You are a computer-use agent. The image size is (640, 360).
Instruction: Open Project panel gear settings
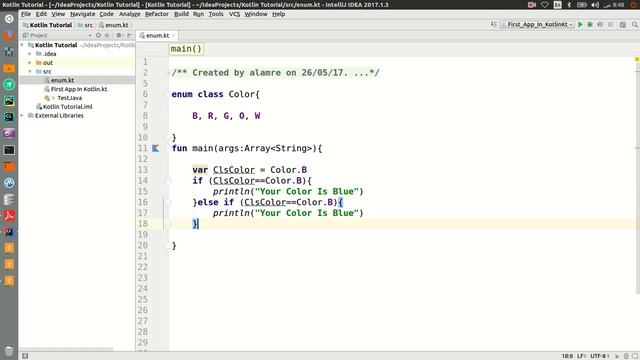pos(119,36)
